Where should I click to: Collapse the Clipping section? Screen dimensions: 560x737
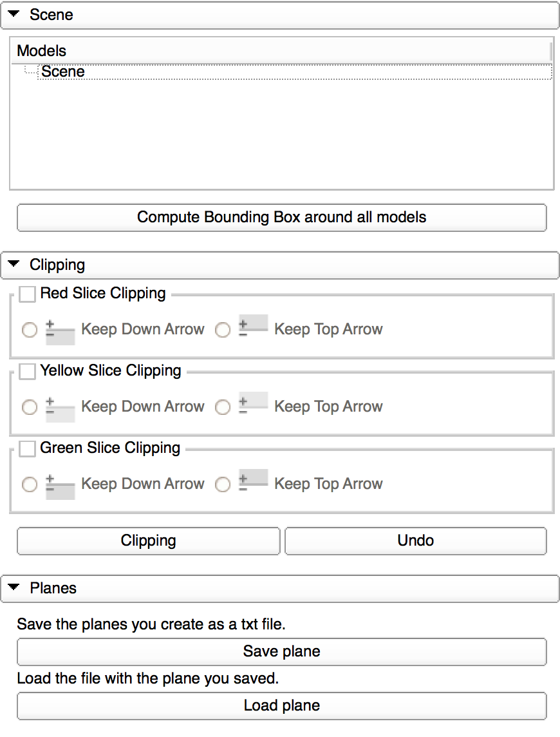[x=14, y=264]
